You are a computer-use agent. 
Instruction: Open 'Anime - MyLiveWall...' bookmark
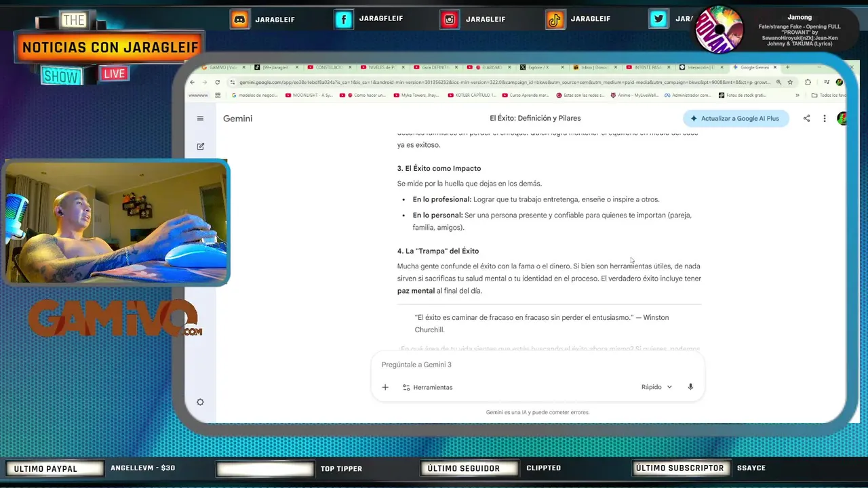(x=634, y=95)
